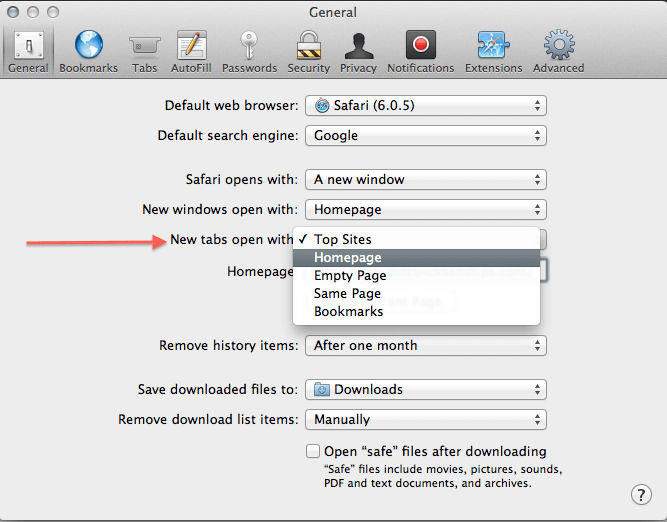Screen dimensions: 667x522
Task: Open the Safari opens with dropdown
Action: [426, 180]
